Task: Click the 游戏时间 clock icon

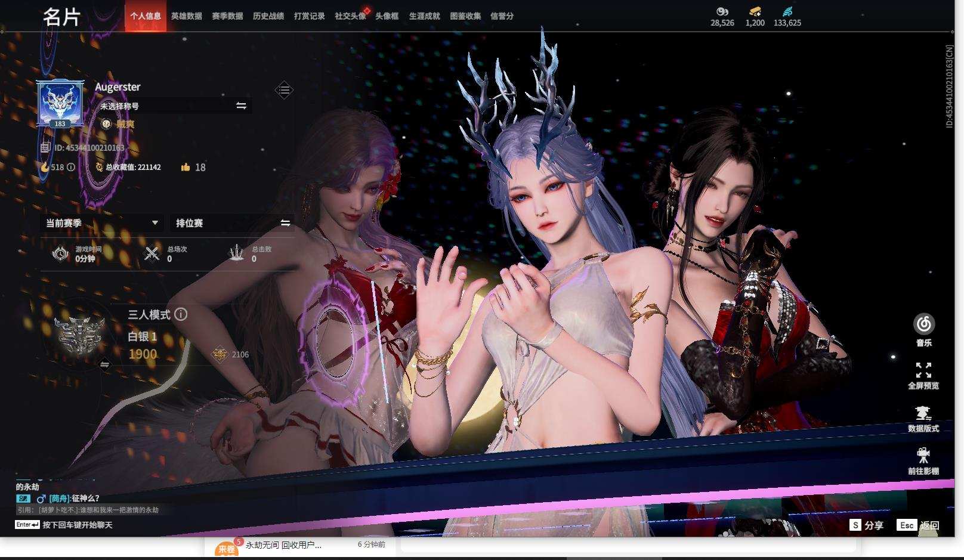Action: tap(60, 253)
